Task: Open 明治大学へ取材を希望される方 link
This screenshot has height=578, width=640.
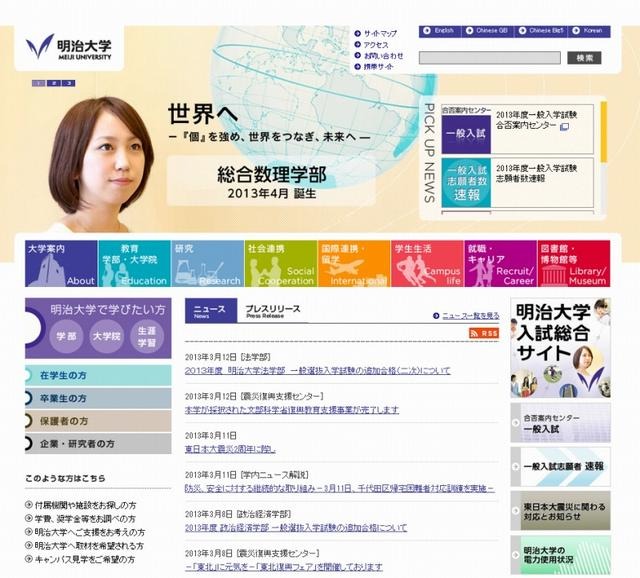Action: [x=89, y=546]
